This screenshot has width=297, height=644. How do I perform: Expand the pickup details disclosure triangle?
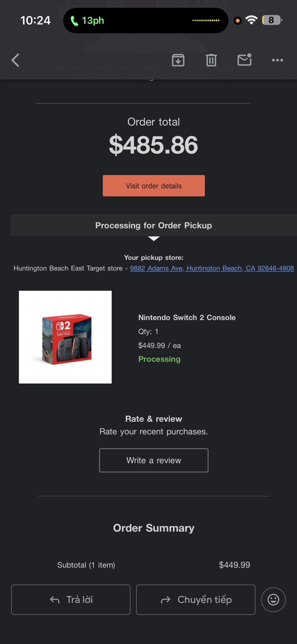tap(154, 238)
